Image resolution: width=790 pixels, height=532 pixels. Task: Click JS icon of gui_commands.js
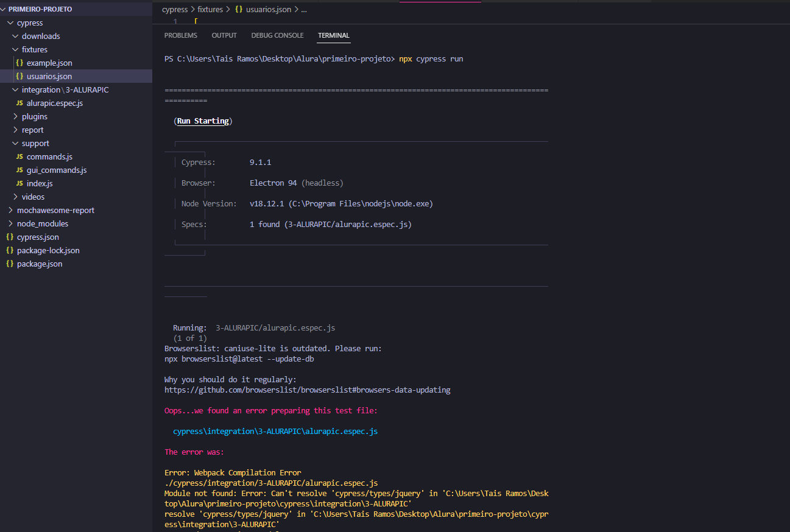tap(20, 170)
